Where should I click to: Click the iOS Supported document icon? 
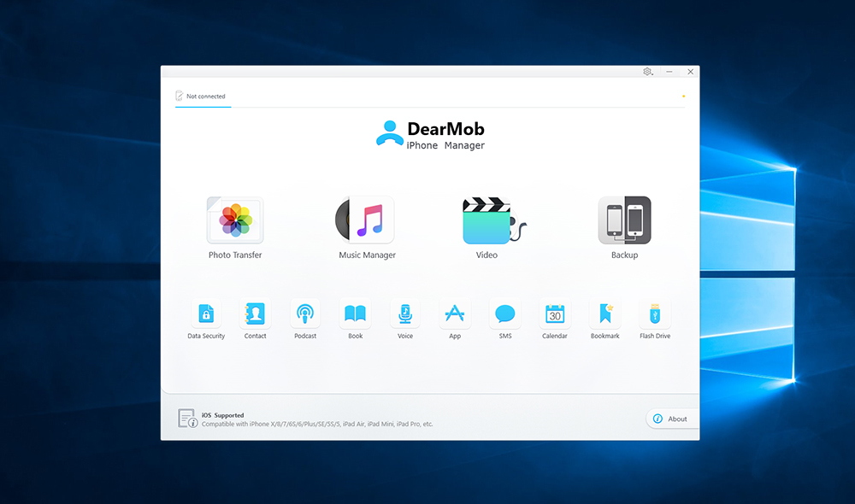(x=187, y=419)
